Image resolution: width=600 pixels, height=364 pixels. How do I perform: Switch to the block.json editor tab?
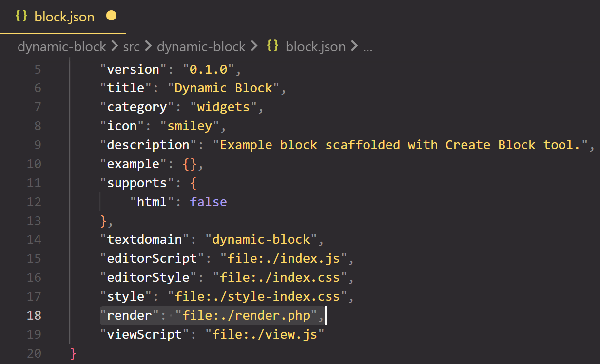64,16
